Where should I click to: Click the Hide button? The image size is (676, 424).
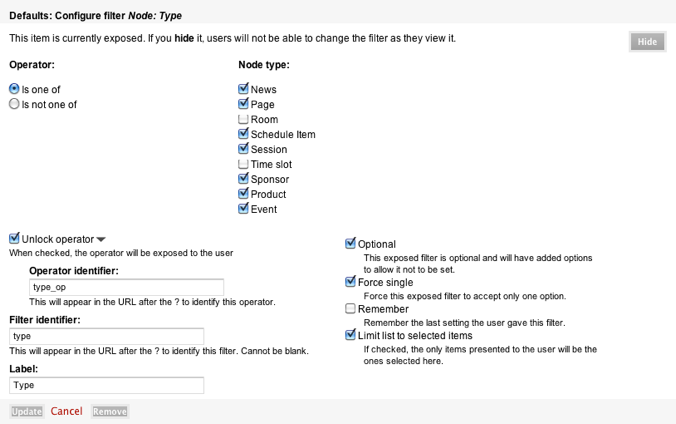coord(647,42)
